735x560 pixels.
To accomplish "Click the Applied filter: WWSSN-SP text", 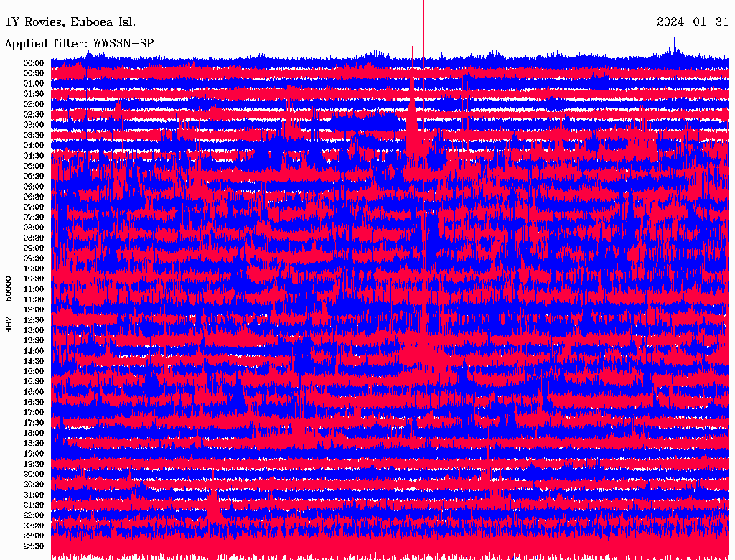I will tap(79, 44).
